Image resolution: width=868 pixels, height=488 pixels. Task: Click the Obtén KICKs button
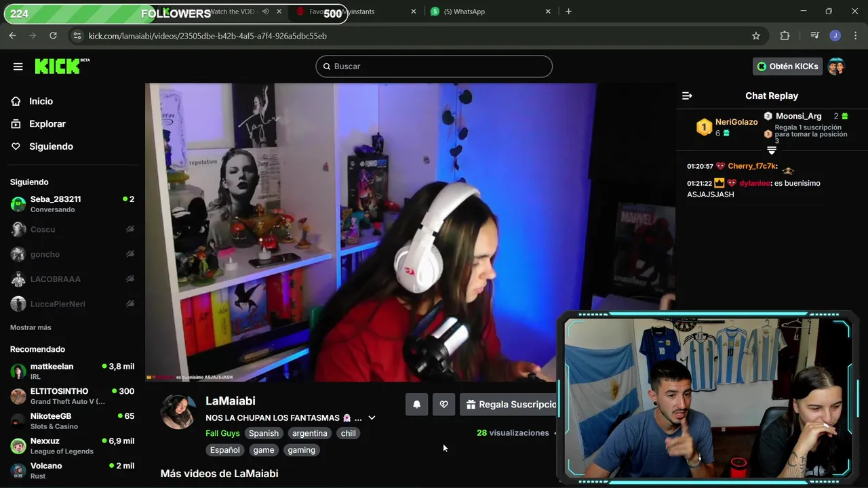click(x=787, y=66)
